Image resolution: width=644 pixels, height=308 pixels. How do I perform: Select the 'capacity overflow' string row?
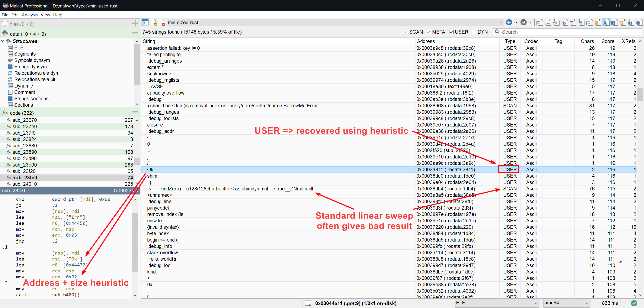(389, 93)
